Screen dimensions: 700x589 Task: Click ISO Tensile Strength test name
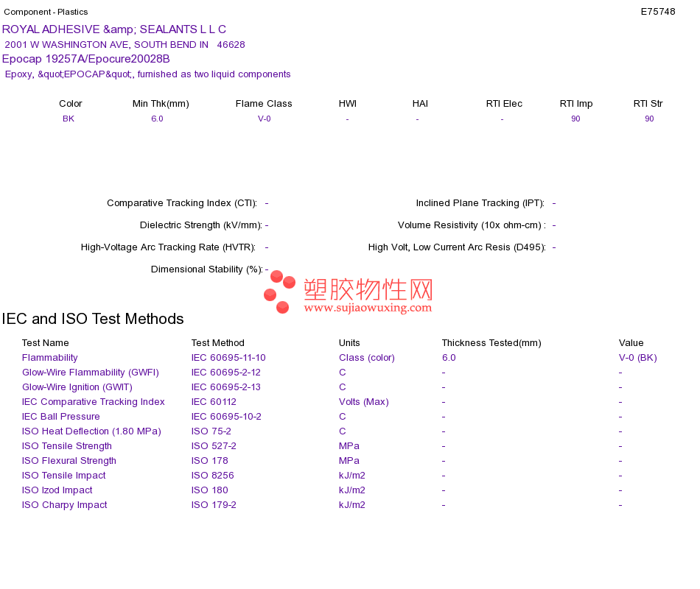point(67,445)
